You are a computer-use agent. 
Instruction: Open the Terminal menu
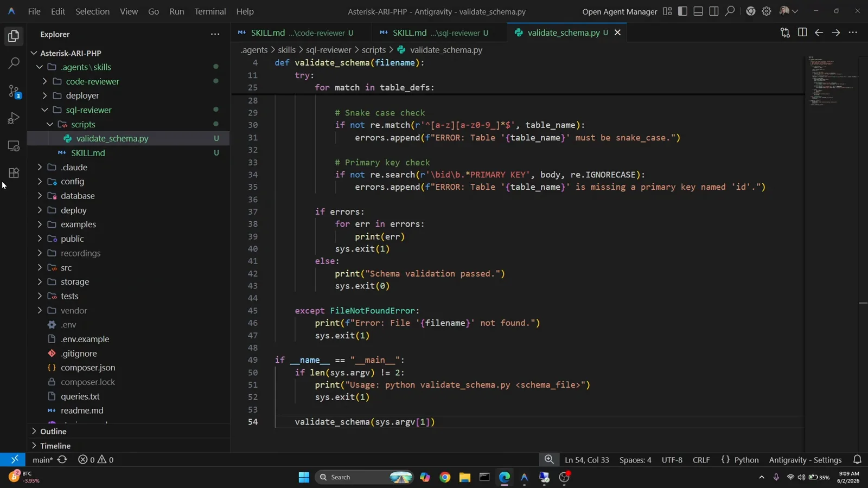click(x=210, y=11)
